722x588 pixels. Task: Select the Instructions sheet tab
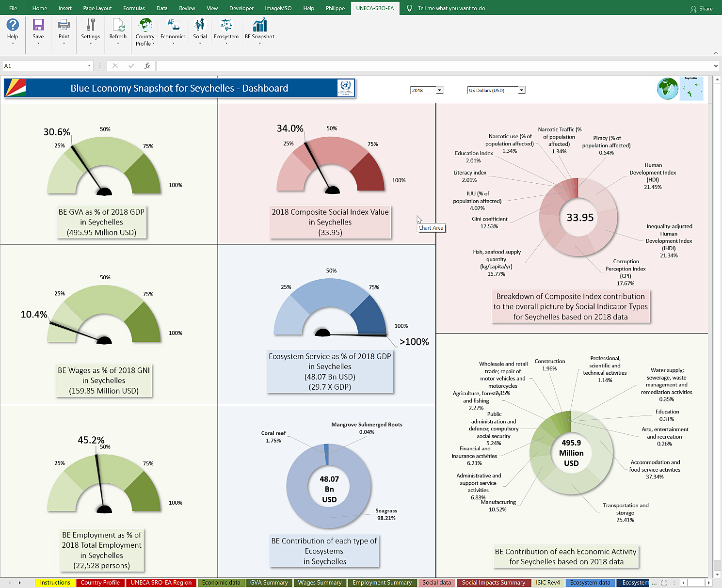pyautogui.click(x=55, y=583)
